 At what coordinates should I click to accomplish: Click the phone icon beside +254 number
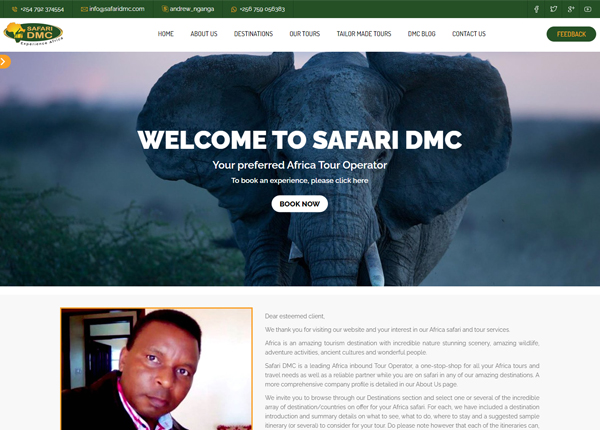pos(15,9)
